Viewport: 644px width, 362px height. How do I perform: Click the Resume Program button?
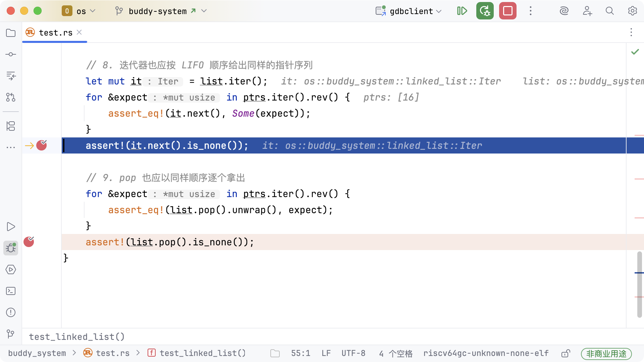pyautogui.click(x=462, y=11)
